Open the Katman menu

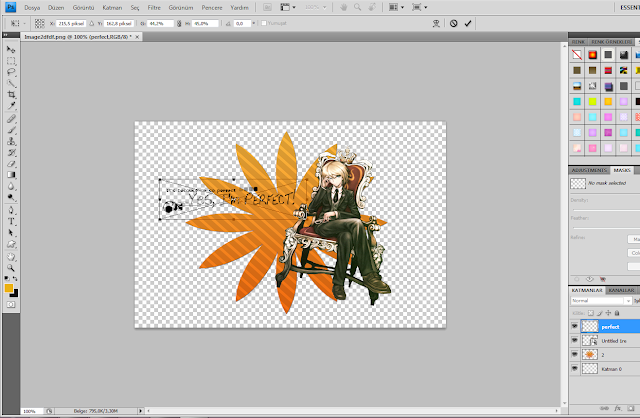[x=112, y=7]
